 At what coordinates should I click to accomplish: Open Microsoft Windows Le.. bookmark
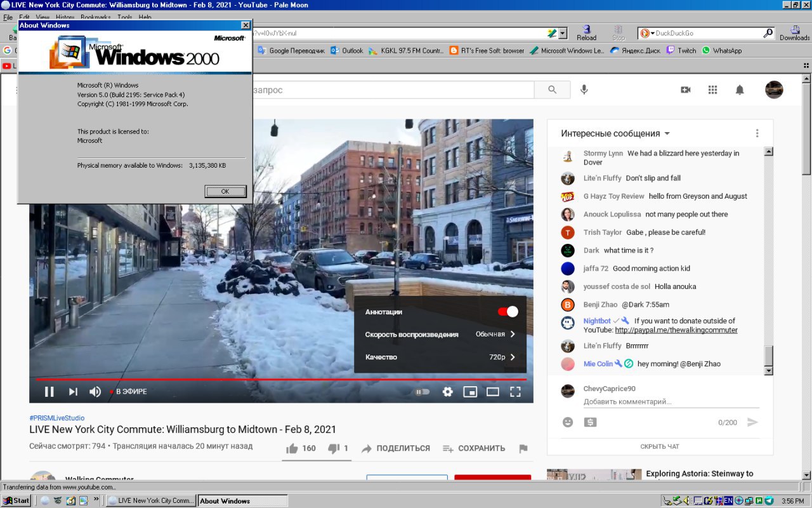[567, 51]
